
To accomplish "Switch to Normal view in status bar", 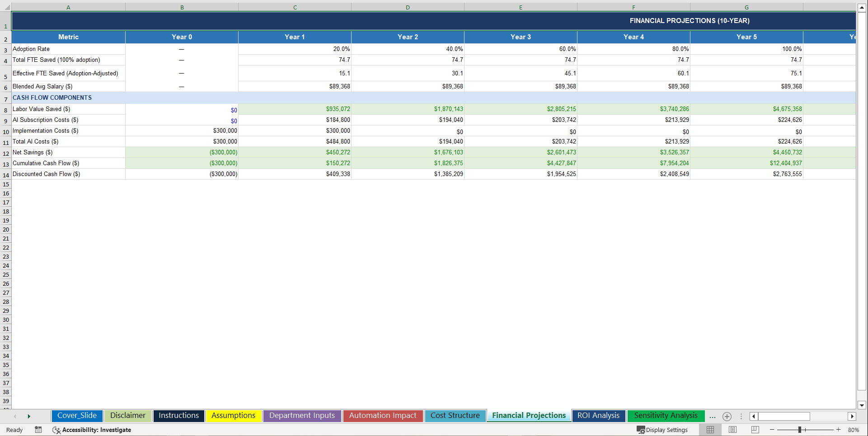I will coord(710,430).
